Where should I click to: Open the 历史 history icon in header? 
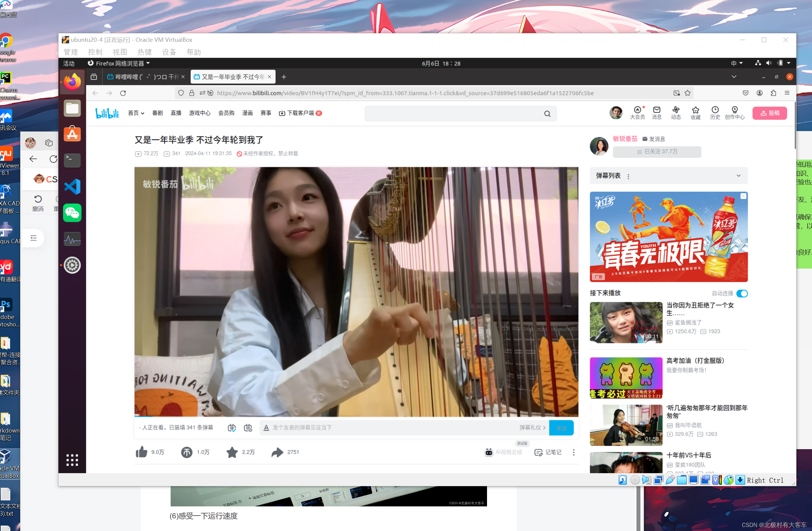[x=715, y=112]
